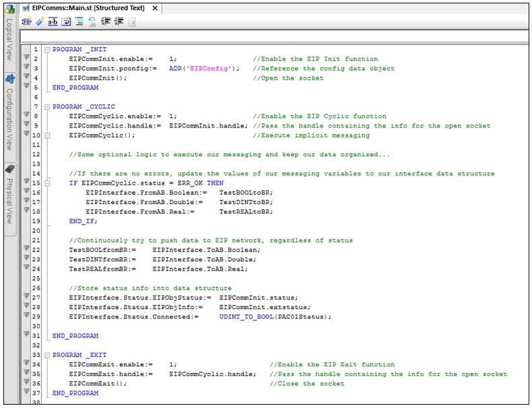Viewport: 532px width, 408px height.
Task: Click the second indent icon in toolbar
Action: 119,22
